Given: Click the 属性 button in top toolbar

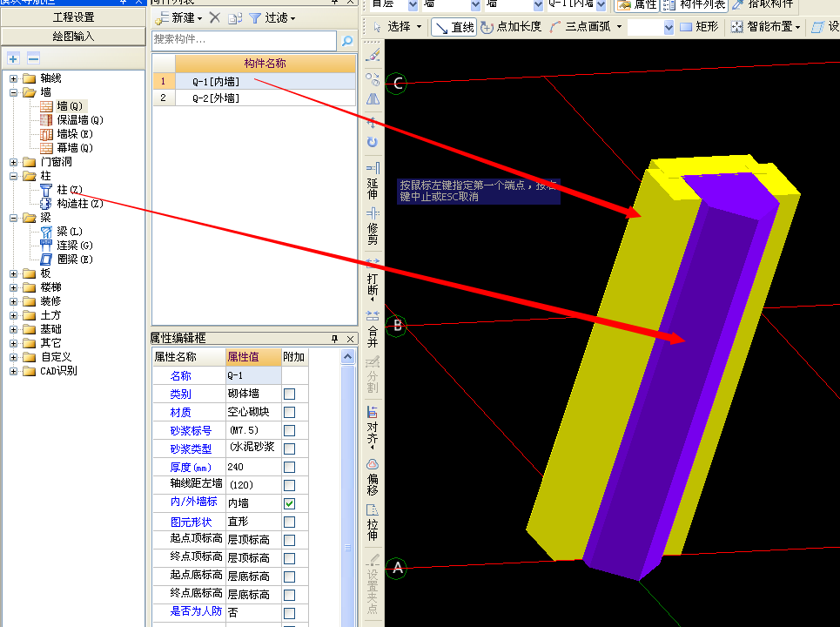Looking at the screenshot, I should (636, 4).
